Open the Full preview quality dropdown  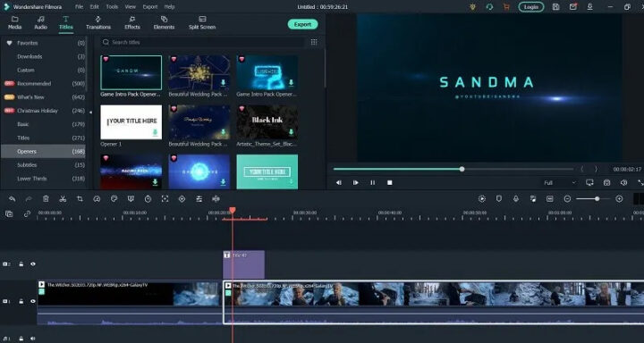coord(559,182)
